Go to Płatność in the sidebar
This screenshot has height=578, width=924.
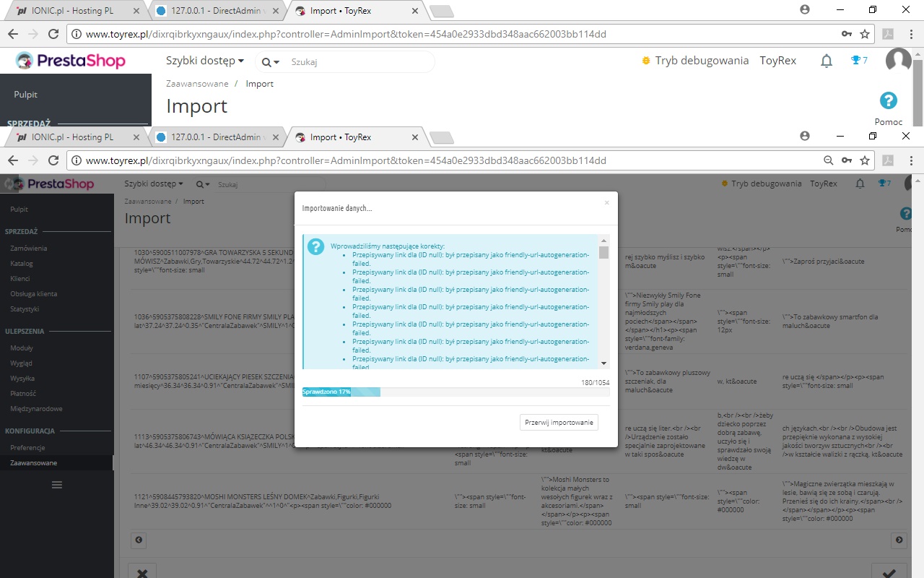click(x=23, y=393)
